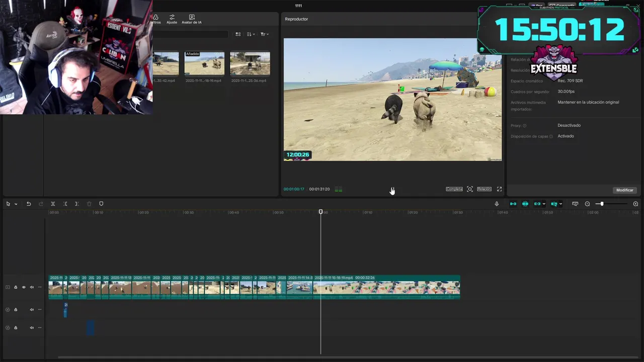Zoom in the timeline with plus icon
This screenshot has width=644, height=362.
[x=635, y=204]
